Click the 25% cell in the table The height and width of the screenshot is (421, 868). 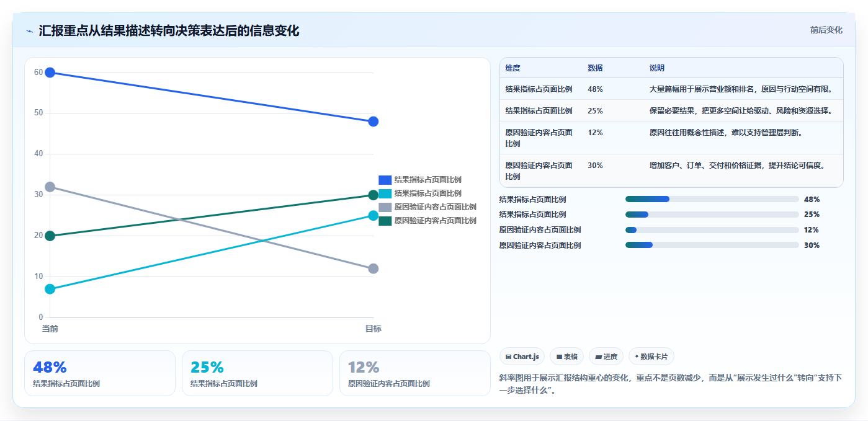pyautogui.click(x=595, y=111)
